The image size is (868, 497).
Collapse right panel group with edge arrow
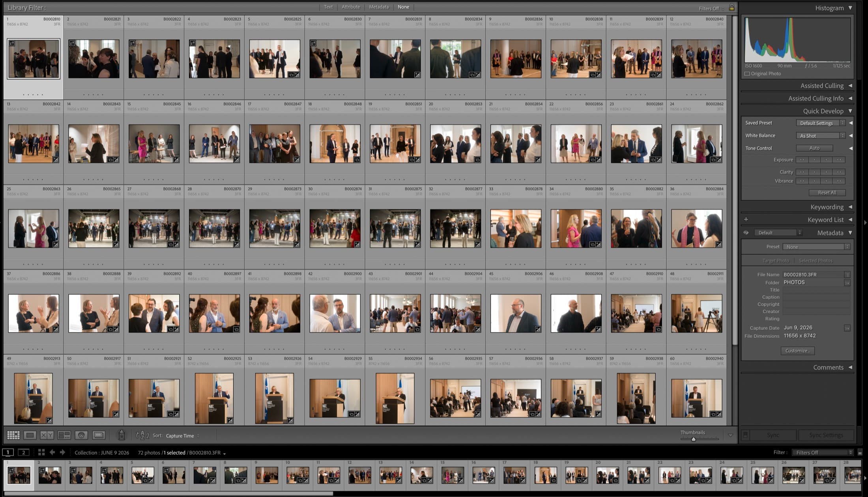[865, 222]
